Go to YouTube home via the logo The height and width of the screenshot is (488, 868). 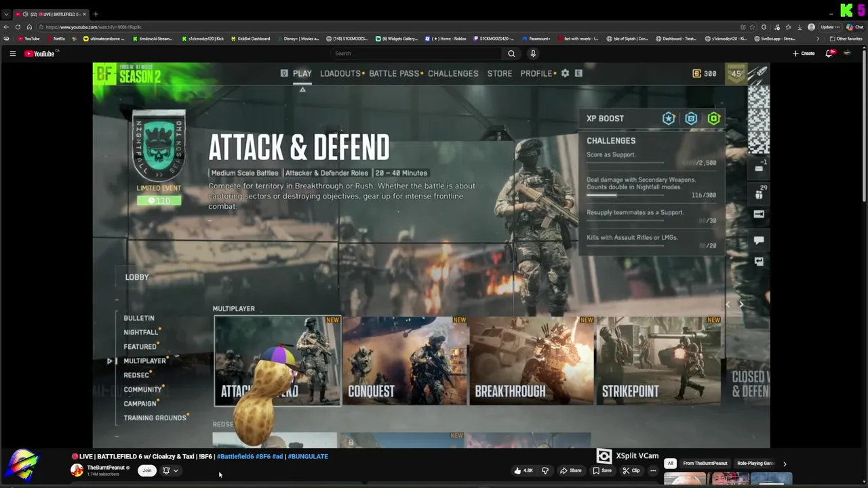point(39,54)
